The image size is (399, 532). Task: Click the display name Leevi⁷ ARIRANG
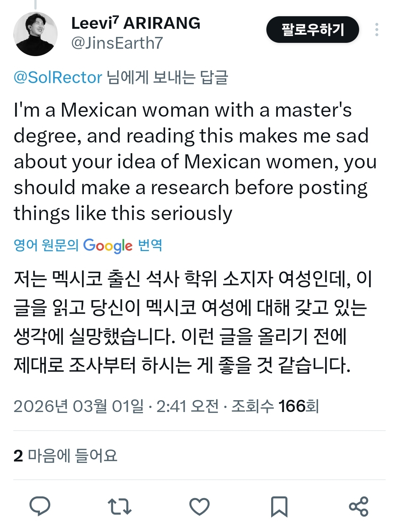(136, 23)
